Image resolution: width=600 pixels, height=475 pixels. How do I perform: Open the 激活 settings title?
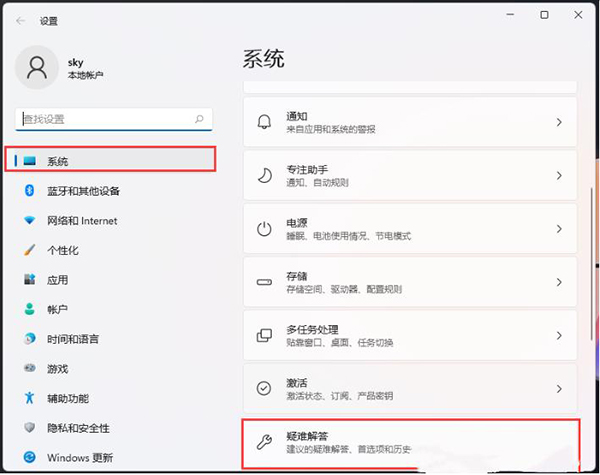(x=297, y=382)
